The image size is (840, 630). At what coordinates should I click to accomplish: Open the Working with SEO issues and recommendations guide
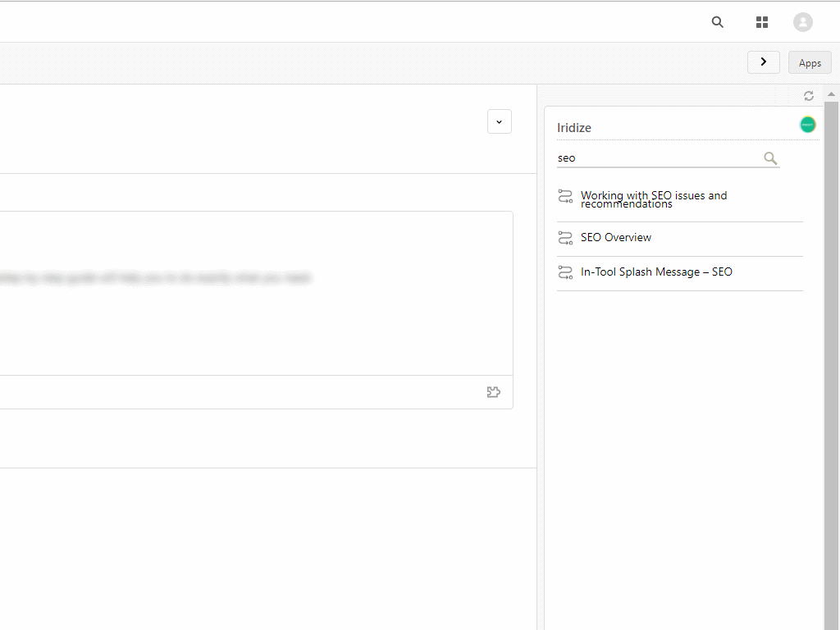[653, 199]
